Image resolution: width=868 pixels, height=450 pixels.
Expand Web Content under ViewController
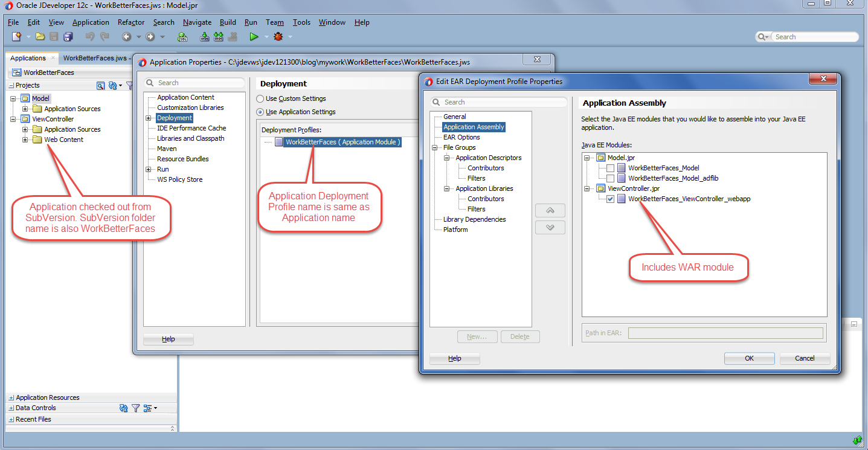25,140
